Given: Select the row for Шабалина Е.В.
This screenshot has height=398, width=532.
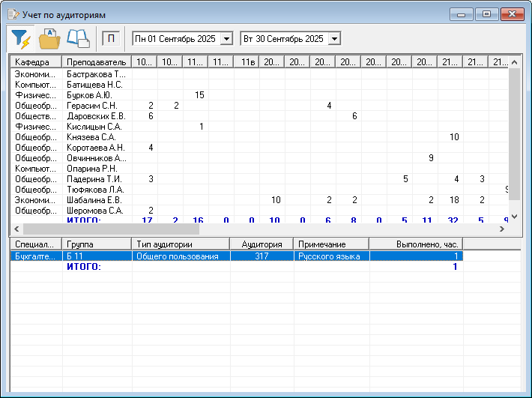Looking at the screenshot, I should pyautogui.click(x=94, y=200).
